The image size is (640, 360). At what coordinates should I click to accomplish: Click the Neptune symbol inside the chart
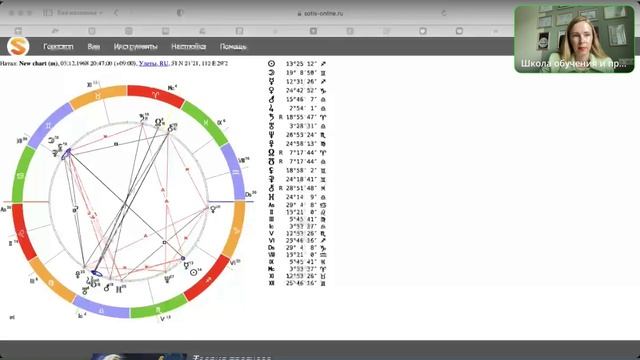[167, 280]
